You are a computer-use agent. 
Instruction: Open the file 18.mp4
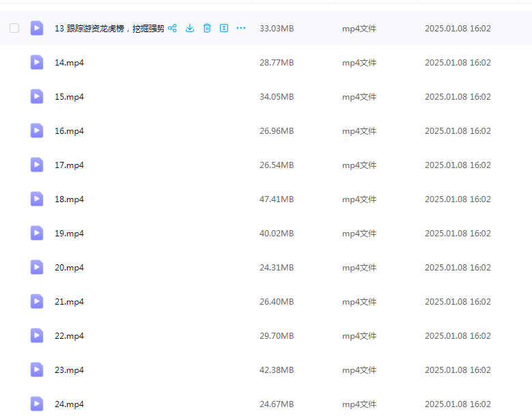(69, 199)
